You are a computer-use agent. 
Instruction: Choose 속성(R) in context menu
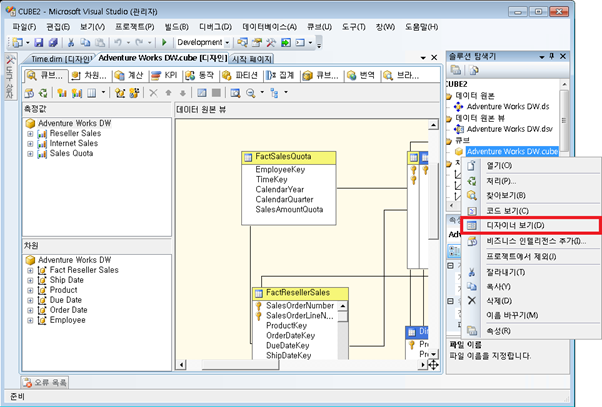click(x=531, y=331)
